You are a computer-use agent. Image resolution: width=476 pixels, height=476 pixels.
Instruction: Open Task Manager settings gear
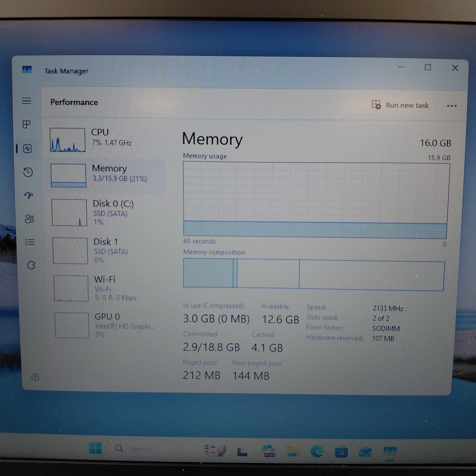(x=35, y=377)
